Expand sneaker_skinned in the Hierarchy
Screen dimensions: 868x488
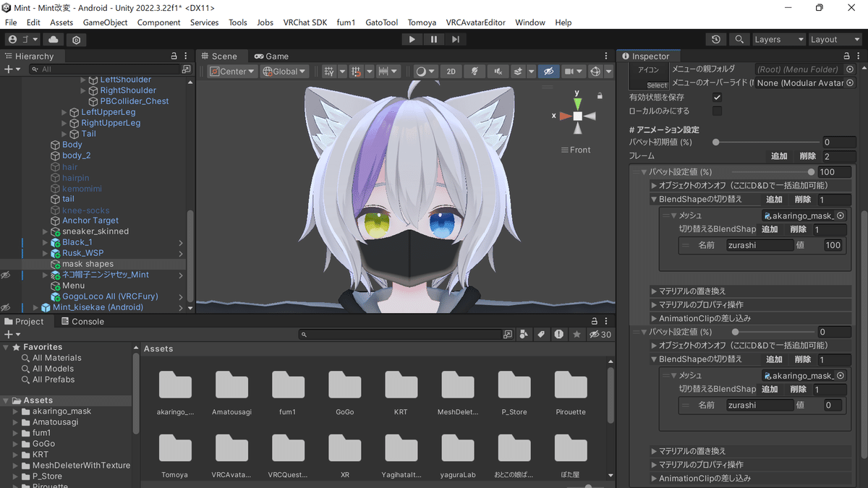point(45,232)
